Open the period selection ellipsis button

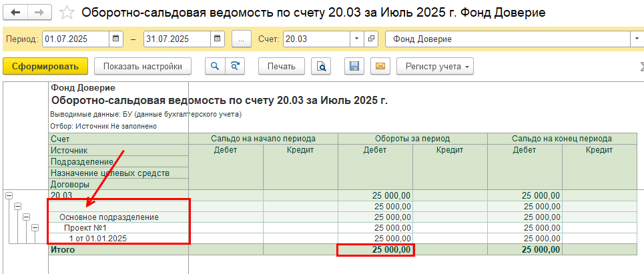242,39
